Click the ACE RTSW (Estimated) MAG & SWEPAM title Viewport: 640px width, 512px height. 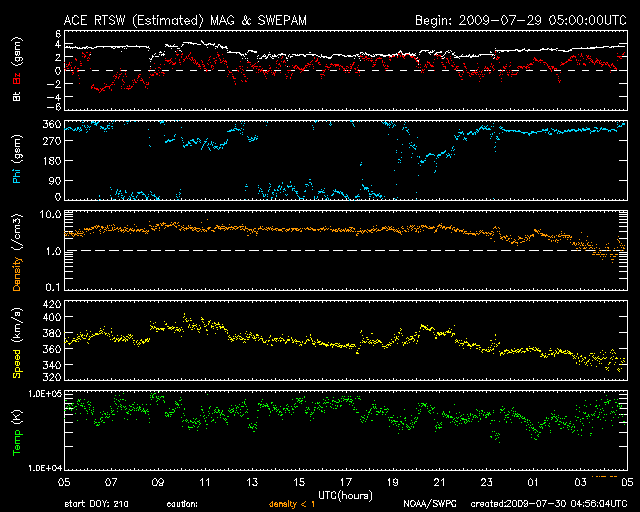click(x=185, y=21)
